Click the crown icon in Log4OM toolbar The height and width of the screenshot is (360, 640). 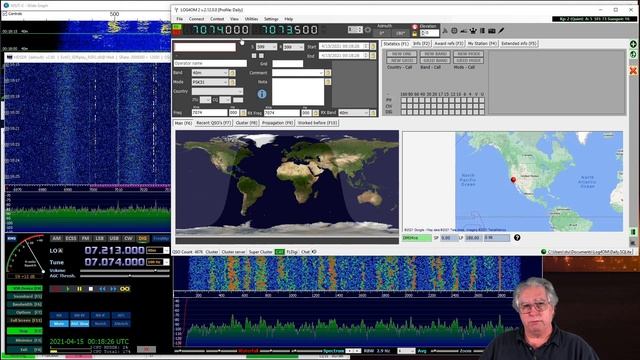point(473,31)
